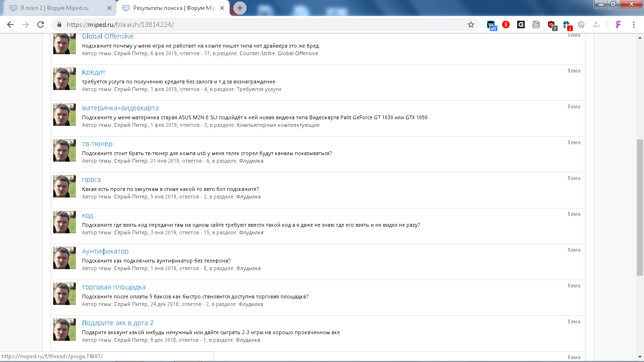The height and width of the screenshot is (362, 644).
Task: Click the avatar beside 'прога'
Action: coord(65,186)
